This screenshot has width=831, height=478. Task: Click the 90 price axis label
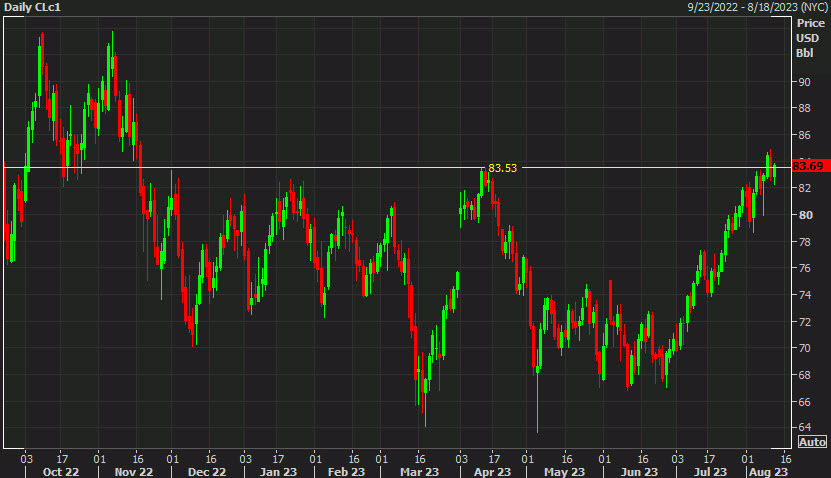[x=805, y=82]
